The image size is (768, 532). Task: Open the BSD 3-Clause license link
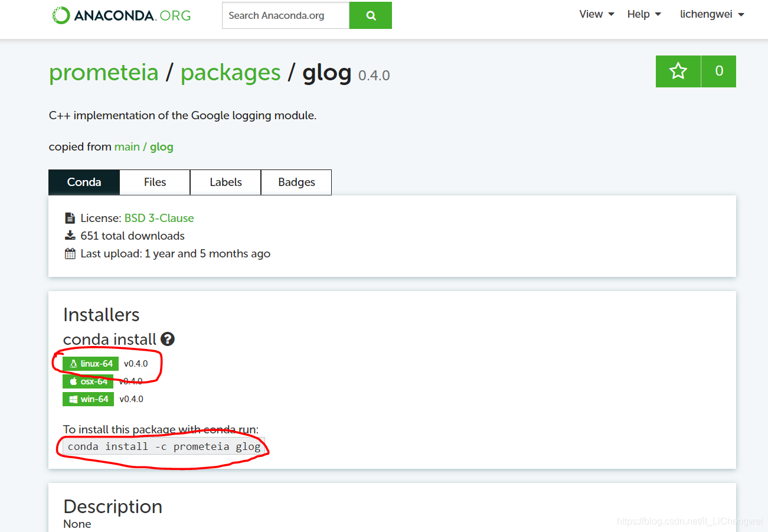click(159, 218)
